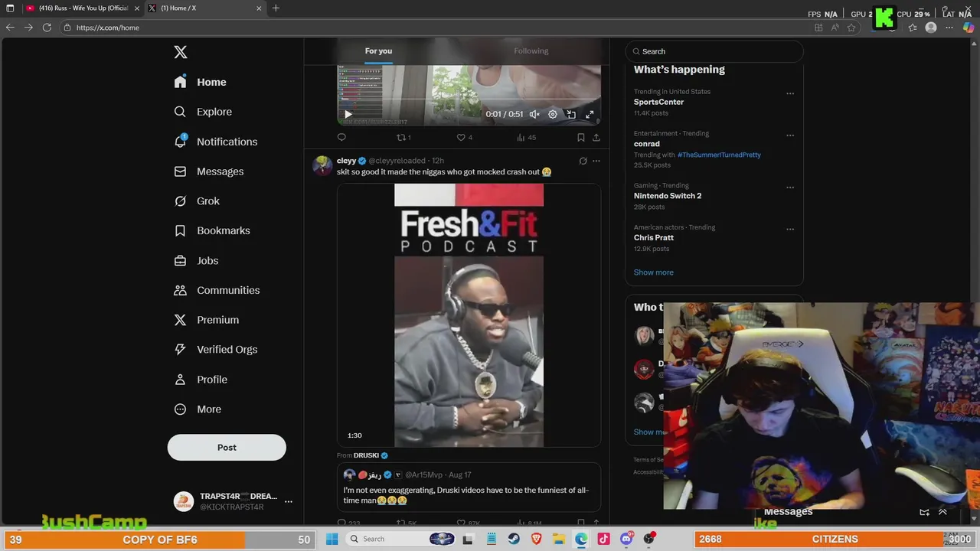Screen dimensions: 980x551
Task: Open the Chris Pratt trending topic
Action: pyautogui.click(x=654, y=238)
